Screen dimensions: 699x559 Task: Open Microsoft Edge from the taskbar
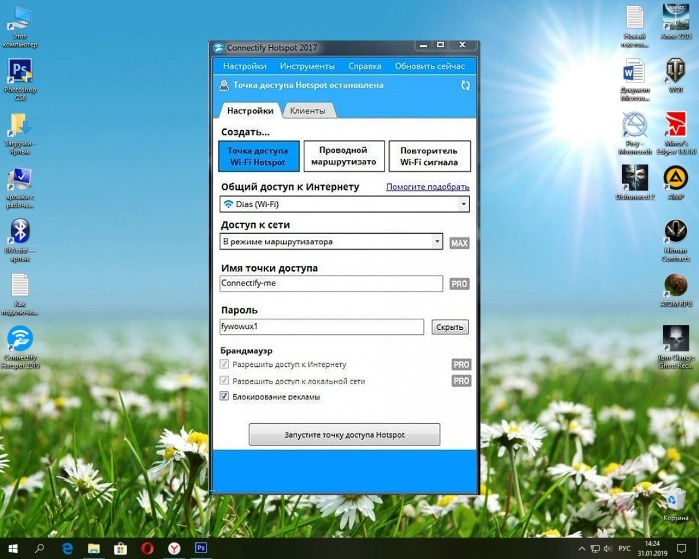pyautogui.click(x=67, y=548)
